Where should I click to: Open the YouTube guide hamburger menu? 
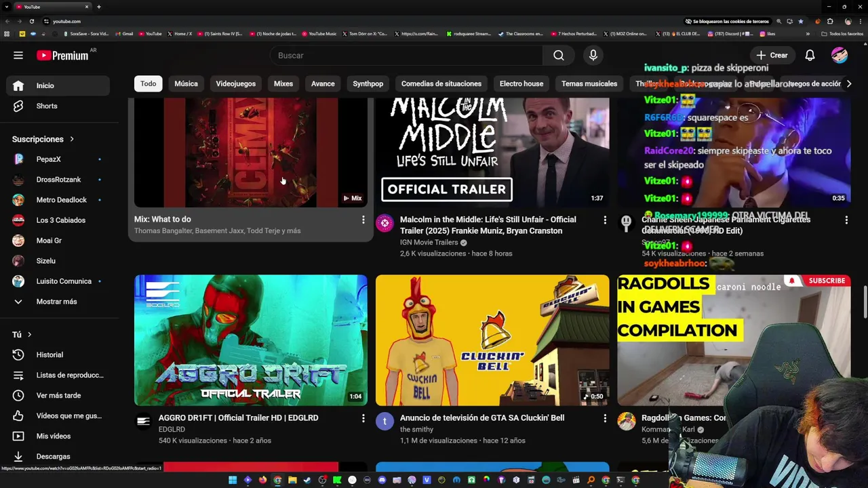tap(18, 56)
